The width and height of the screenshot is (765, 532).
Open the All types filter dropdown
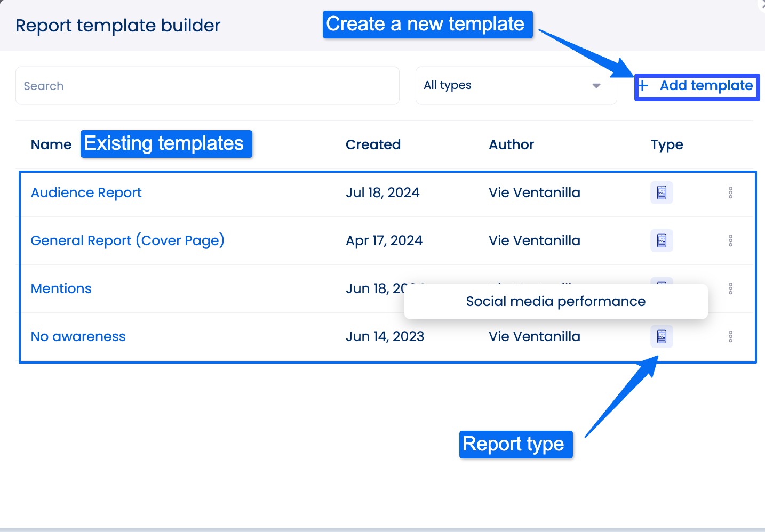pos(515,85)
